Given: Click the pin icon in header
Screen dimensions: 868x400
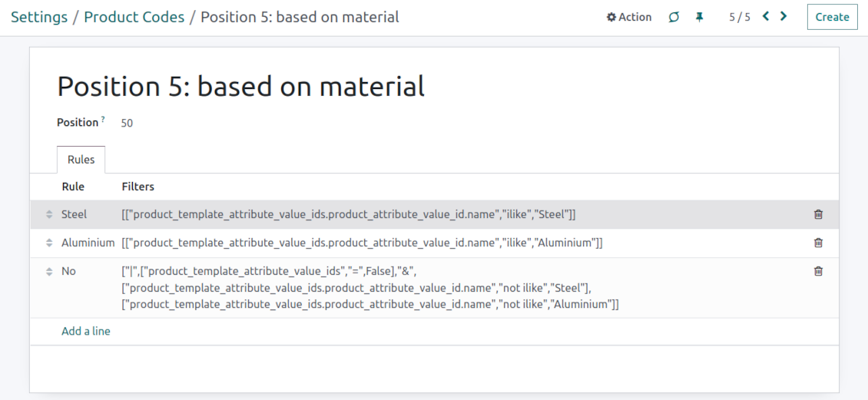Looking at the screenshot, I should (700, 17).
